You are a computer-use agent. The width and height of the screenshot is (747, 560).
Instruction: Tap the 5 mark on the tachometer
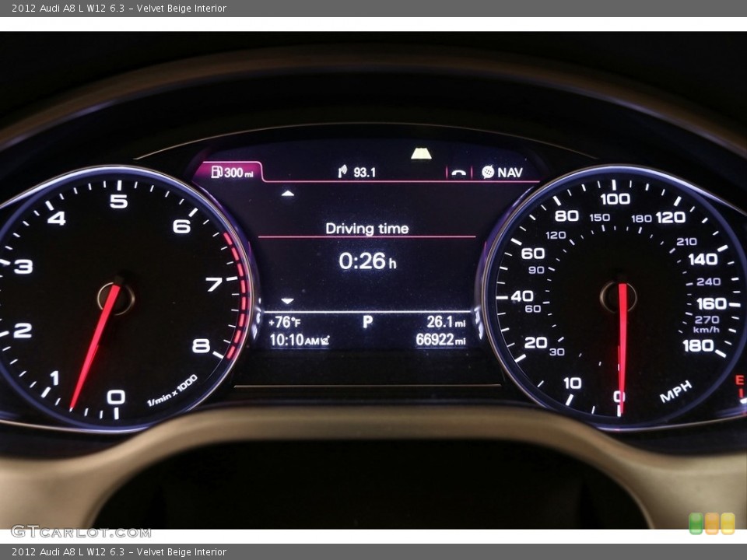click(118, 201)
